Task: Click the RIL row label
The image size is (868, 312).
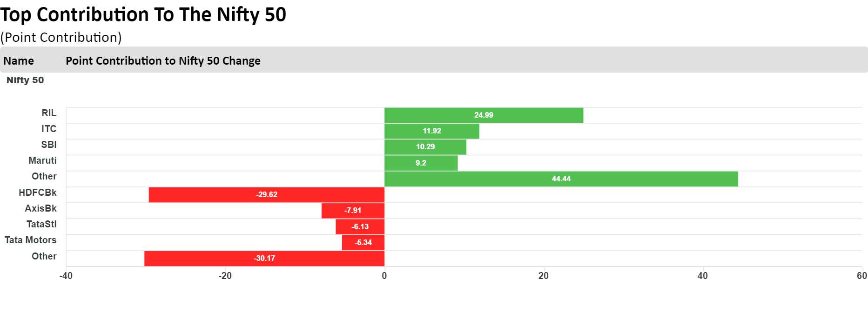Action: [49, 113]
